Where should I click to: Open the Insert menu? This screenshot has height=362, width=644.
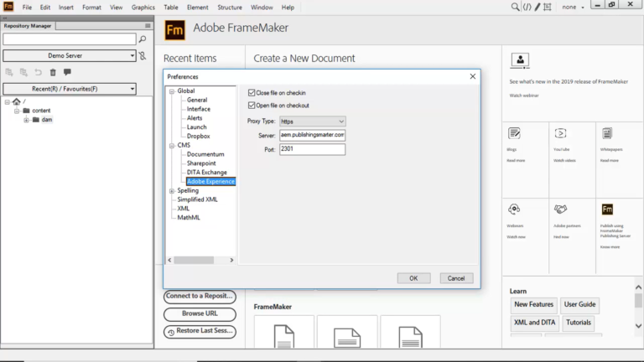(x=65, y=8)
